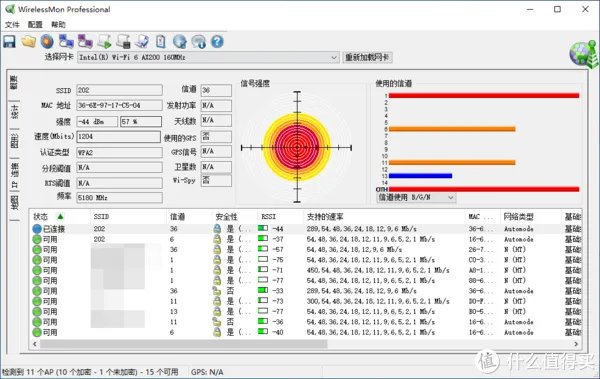Click the list's scroll-right arrow
Image resolution: width=600 pixels, height=379 pixels.
[576, 344]
